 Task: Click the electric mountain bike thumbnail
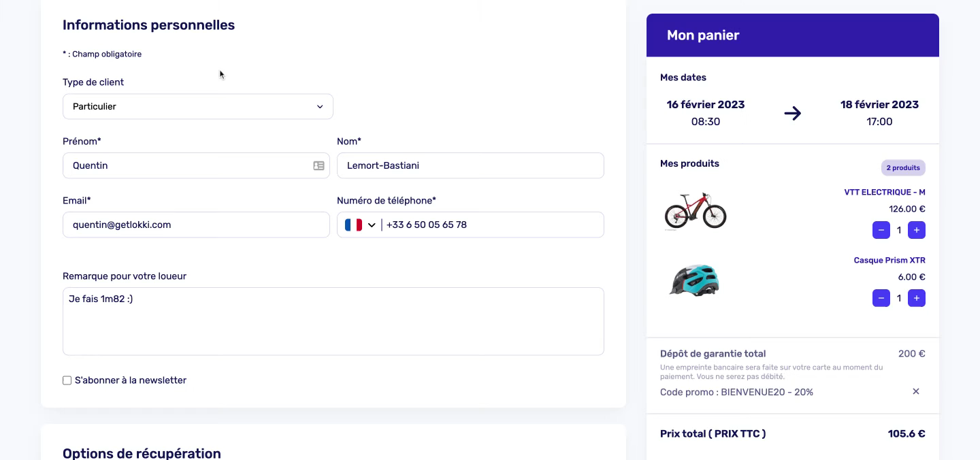click(696, 210)
